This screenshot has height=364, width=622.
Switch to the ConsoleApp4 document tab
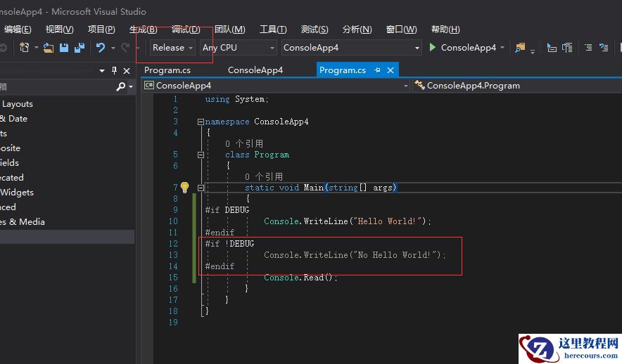point(255,70)
